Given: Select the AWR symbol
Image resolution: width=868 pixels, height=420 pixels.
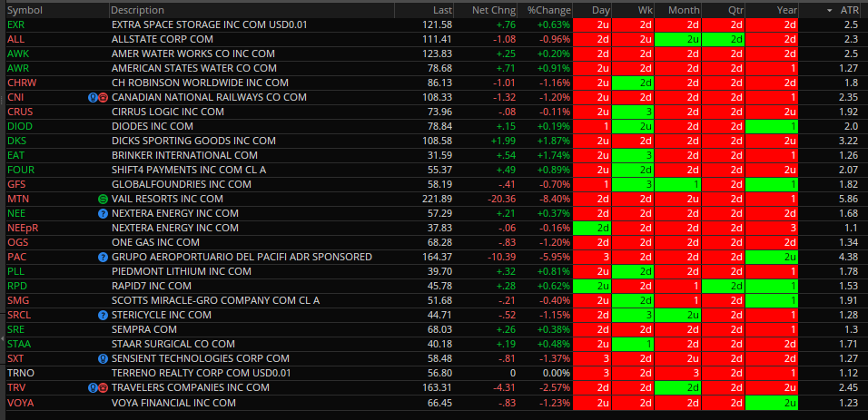Looking at the screenshot, I should pos(17,68).
